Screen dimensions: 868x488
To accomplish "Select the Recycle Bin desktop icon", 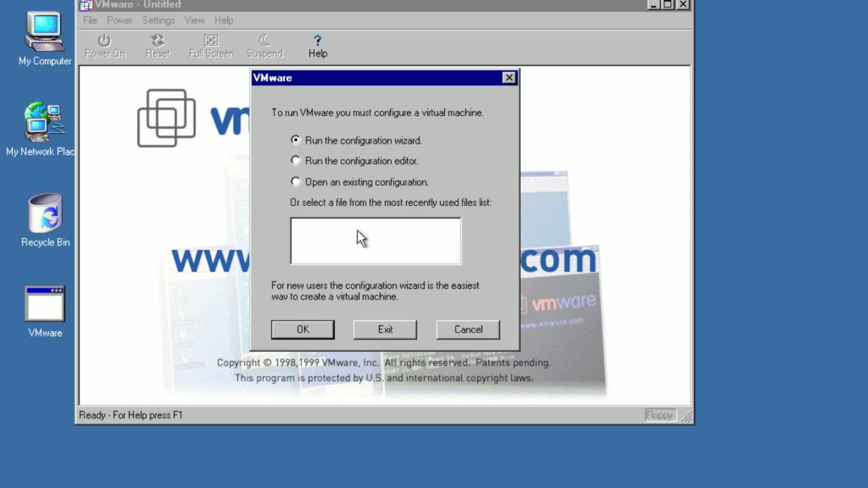I will tap(45, 220).
